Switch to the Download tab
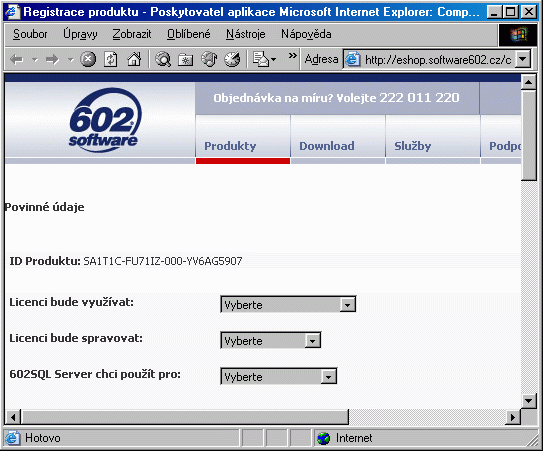This screenshot has width=543, height=451. (338, 139)
